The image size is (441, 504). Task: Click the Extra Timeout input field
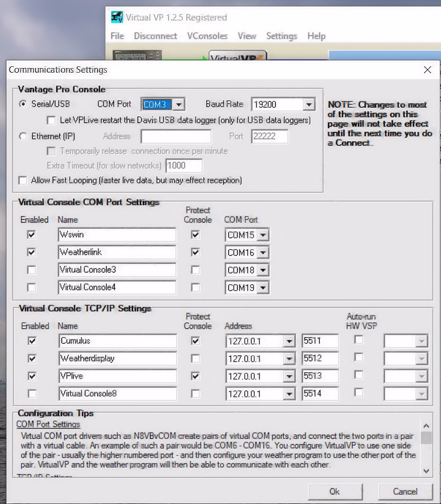[x=184, y=166]
